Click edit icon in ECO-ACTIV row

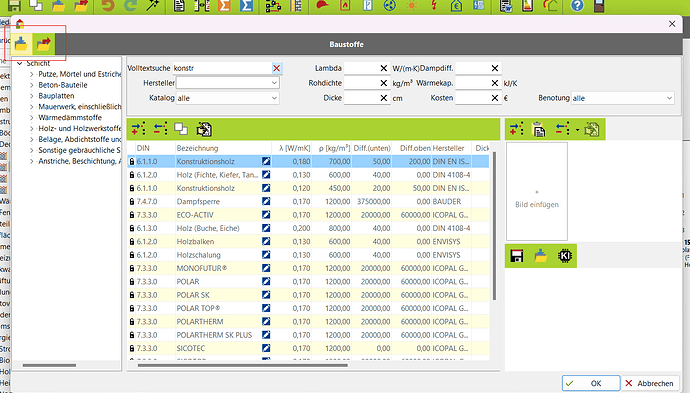266,215
